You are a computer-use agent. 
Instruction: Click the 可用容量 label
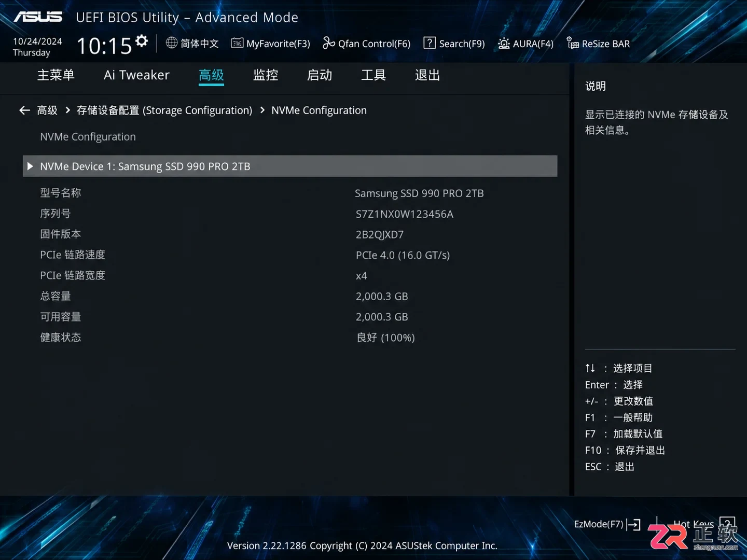coord(61,317)
